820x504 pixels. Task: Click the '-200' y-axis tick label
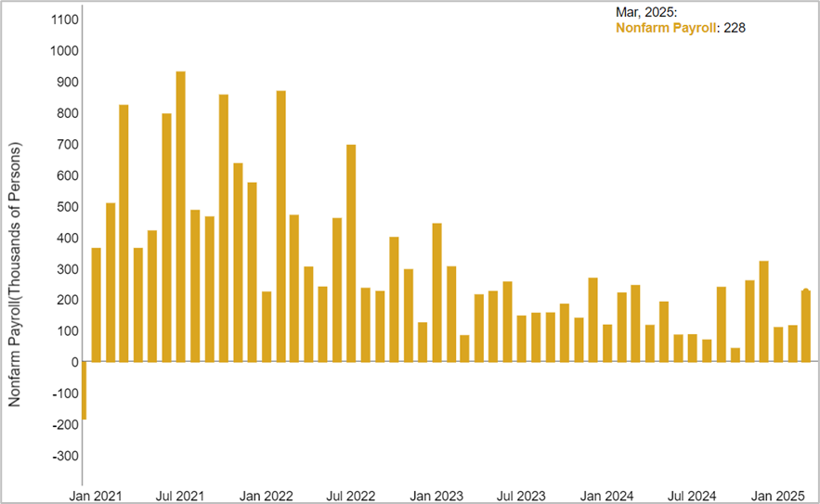click(x=65, y=425)
